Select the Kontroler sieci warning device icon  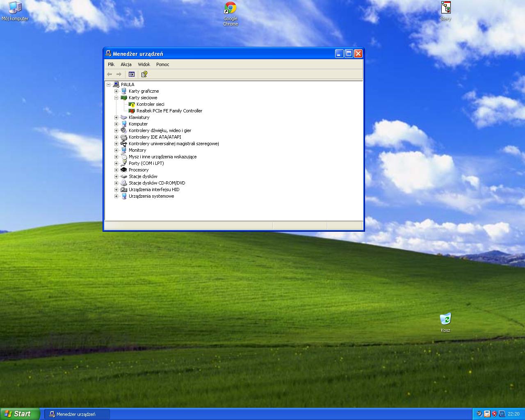132,104
